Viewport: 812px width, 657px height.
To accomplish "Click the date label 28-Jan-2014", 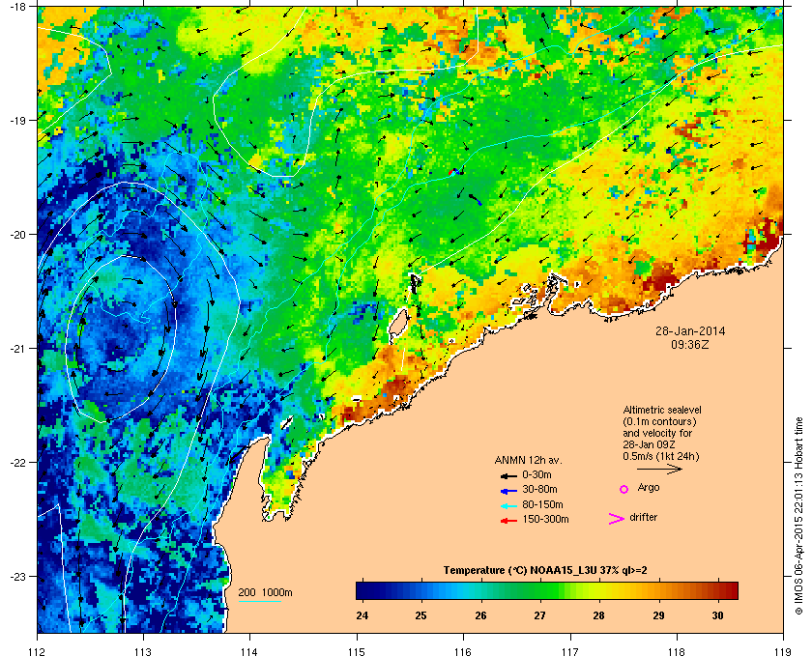I will 690,331.
